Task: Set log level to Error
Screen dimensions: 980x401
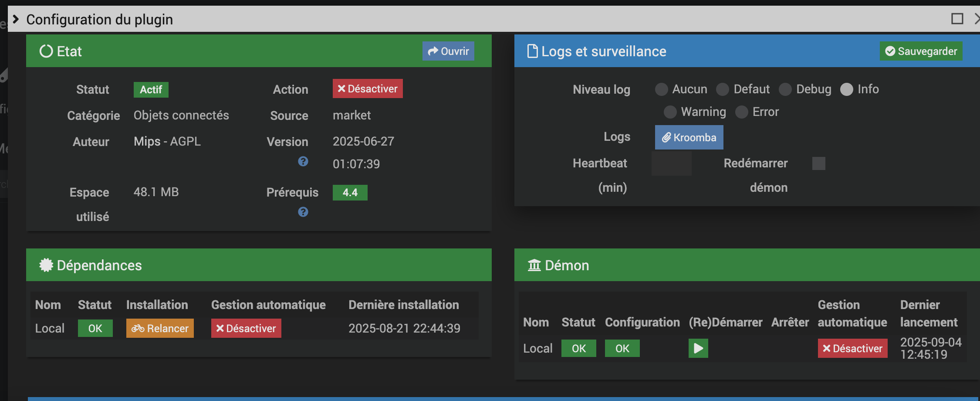Action: pos(741,112)
